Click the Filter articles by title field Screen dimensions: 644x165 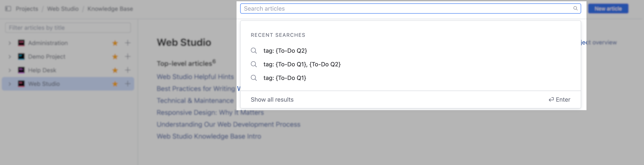pyautogui.click(x=68, y=28)
